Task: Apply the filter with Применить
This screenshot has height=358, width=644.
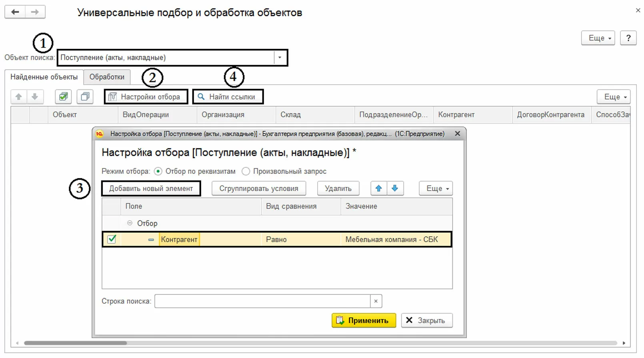Action: pos(364,320)
